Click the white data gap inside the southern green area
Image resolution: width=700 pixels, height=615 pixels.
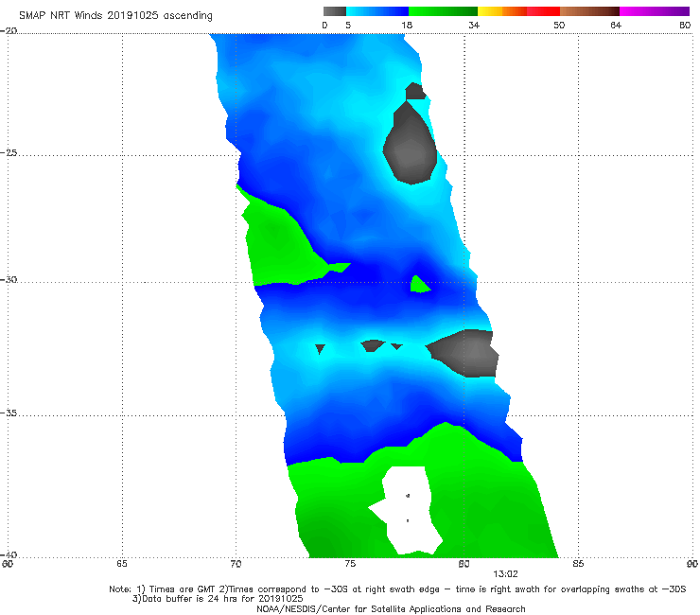coord(409,509)
